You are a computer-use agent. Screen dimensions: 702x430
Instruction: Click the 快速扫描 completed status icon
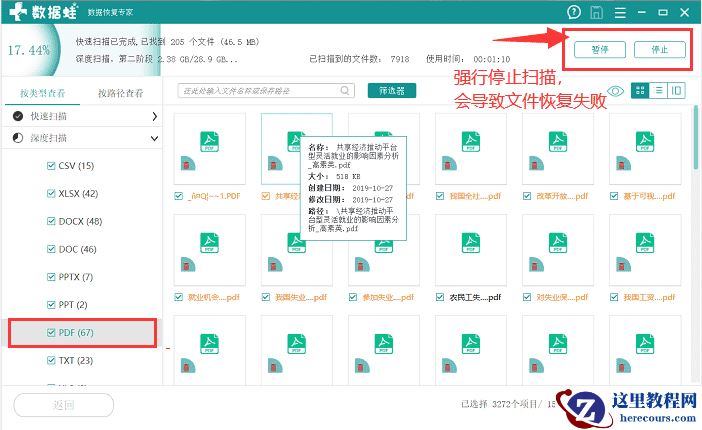tap(18, 116)
